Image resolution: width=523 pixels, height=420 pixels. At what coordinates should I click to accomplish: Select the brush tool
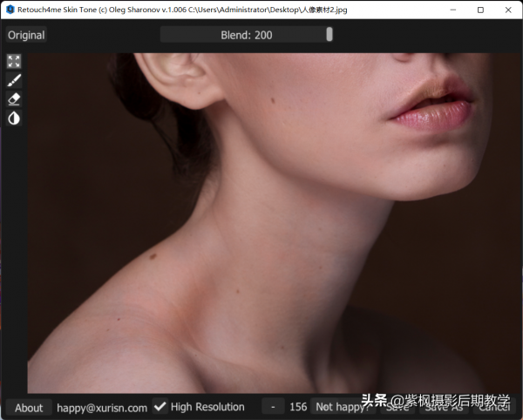pyautogui.click(x=14, y=80)
